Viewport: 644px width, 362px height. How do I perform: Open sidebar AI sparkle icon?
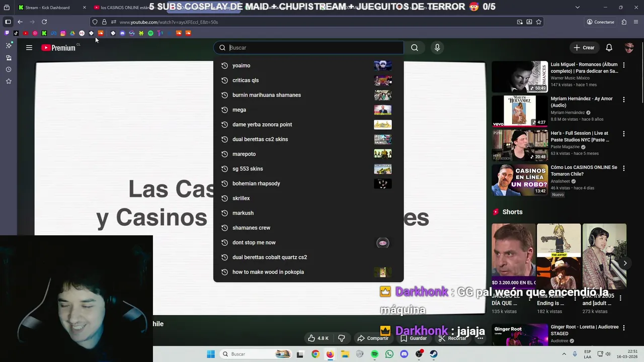[9, 45]
